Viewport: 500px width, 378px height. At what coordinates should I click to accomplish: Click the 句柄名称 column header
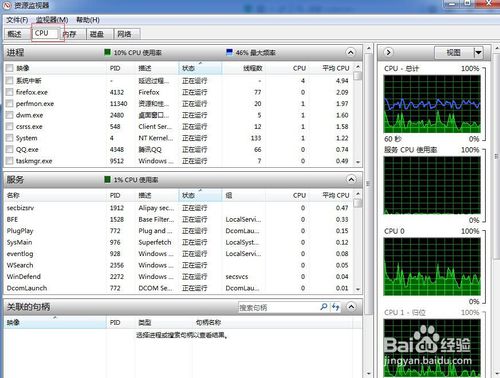coord(208,323)
